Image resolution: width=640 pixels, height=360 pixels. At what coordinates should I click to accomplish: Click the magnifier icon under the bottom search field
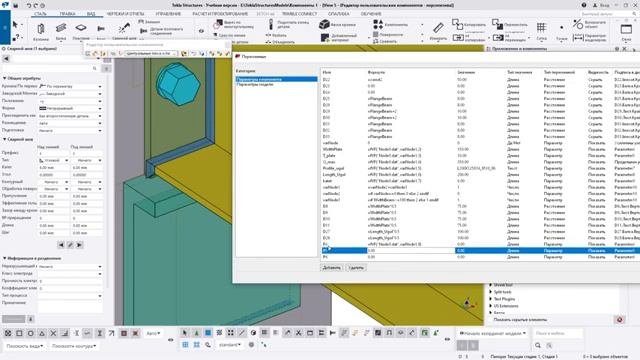[x=538, y=345]
